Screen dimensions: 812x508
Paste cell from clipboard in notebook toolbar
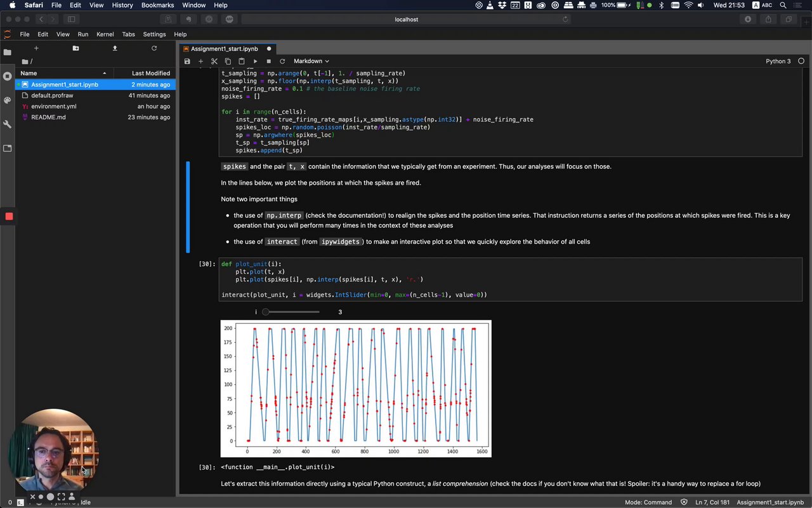[242, 62]
